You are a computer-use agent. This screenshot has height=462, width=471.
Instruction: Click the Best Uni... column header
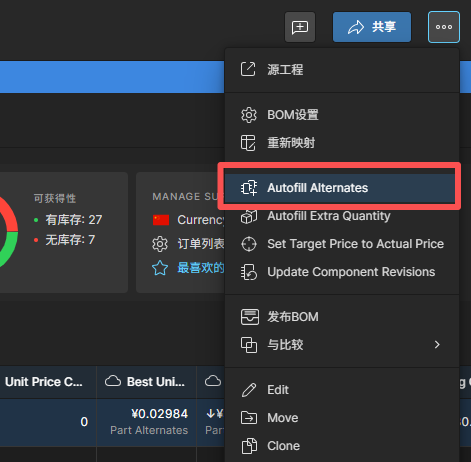click(146, 382)
